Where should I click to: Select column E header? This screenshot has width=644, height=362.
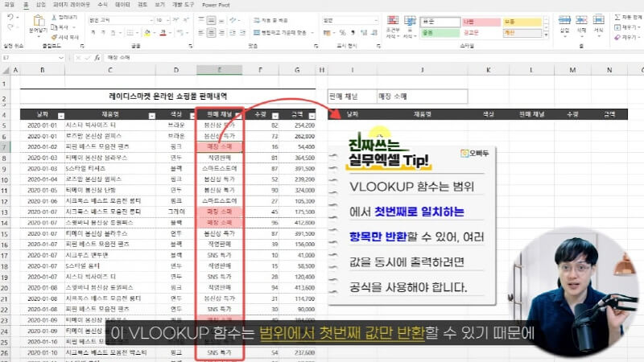coord(219,70)
